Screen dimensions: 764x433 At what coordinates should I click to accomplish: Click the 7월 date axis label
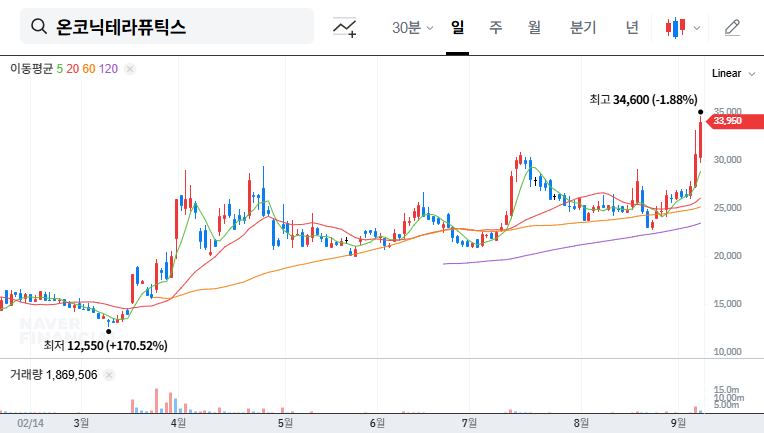469,423
